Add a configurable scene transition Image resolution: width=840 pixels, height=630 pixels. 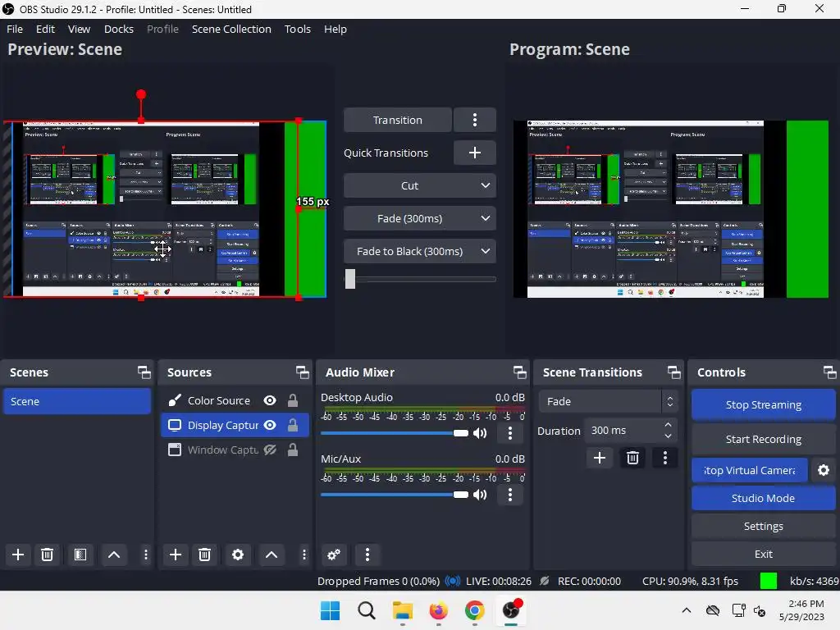click(600, 458)
